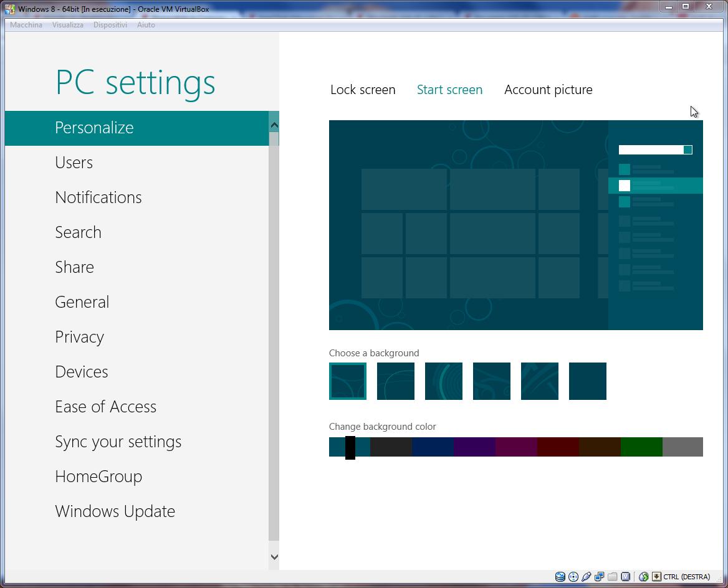This screenshot has height=588, width=728.
Task: Open the Visualizza menu
Action: tap(68, 25)
